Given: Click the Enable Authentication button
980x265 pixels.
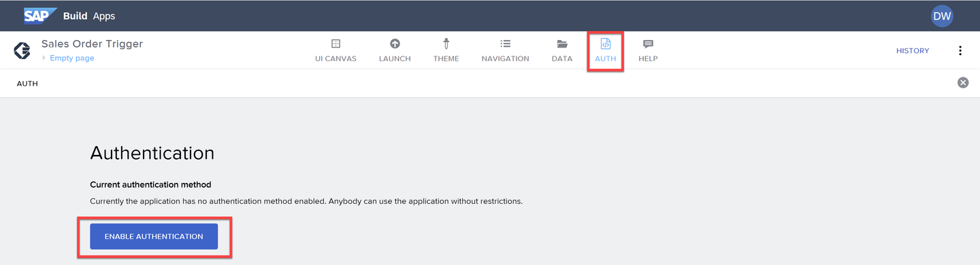Looking at the screenshot, I should tap(154, 236).
